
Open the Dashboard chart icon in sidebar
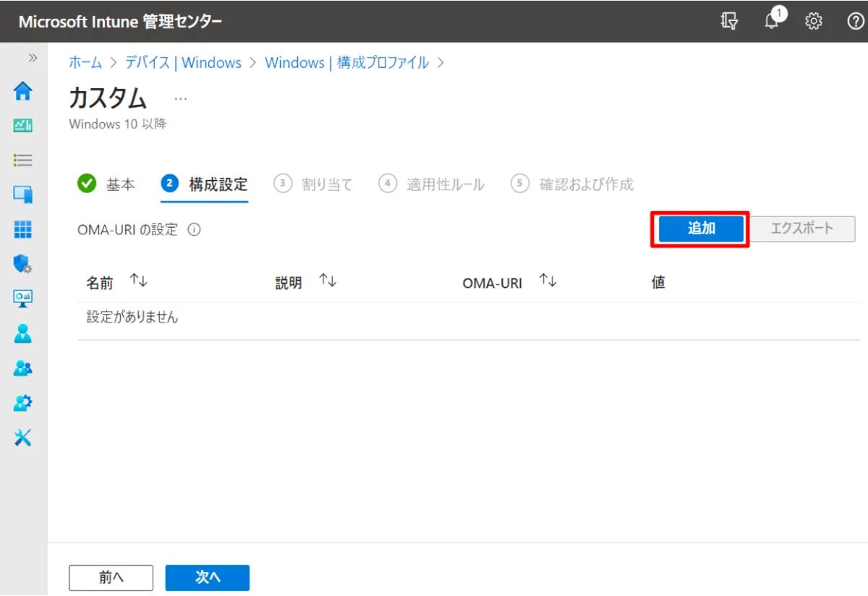click(23, 126)
